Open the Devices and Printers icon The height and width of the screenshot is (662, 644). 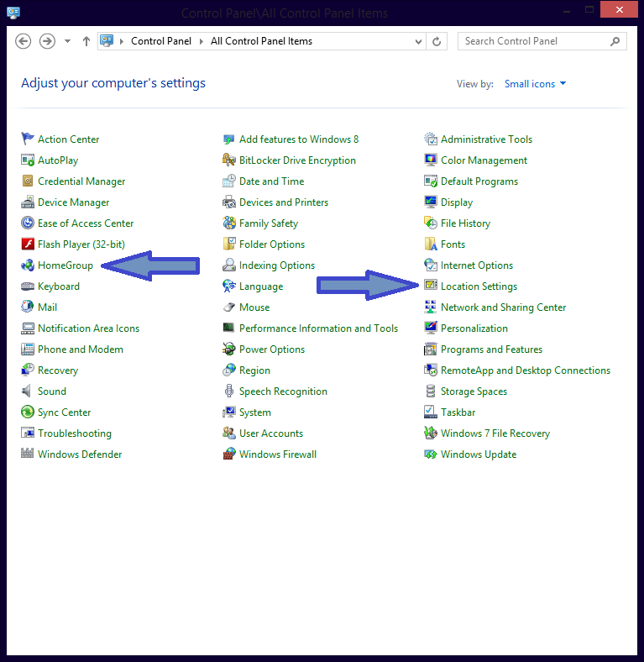coord(228,202)
